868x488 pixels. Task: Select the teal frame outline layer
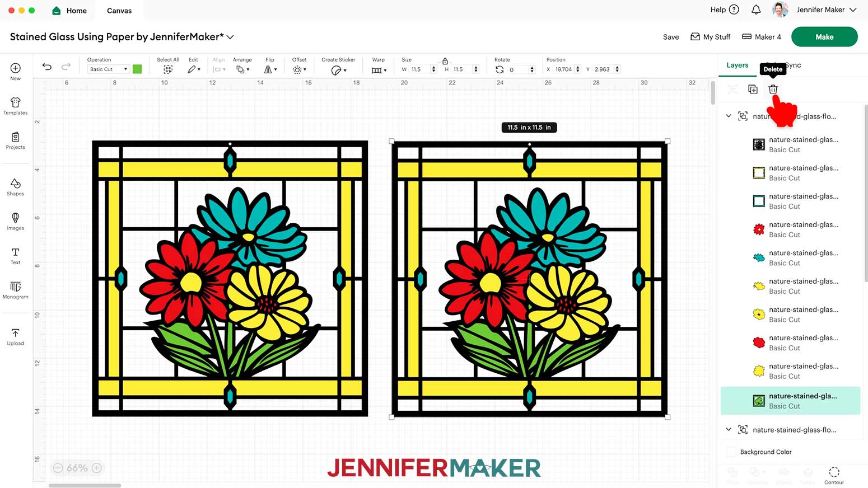click(791, 201)
